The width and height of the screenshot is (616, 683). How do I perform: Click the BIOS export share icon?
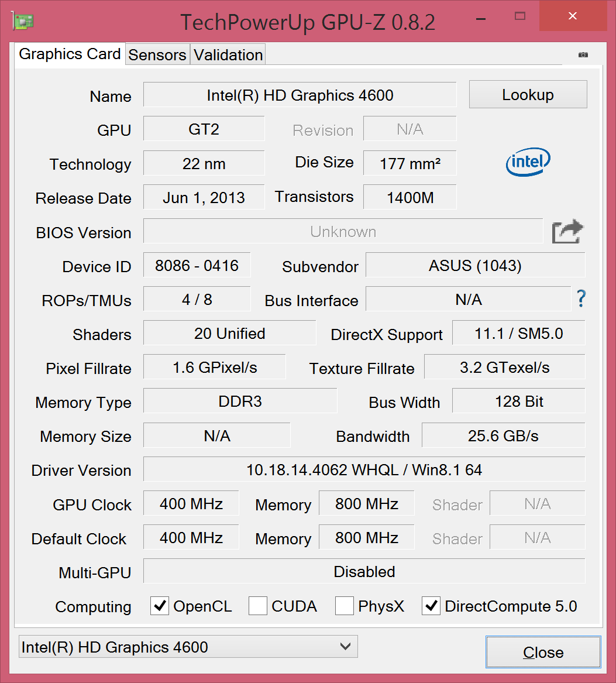[x=567, y=232]
